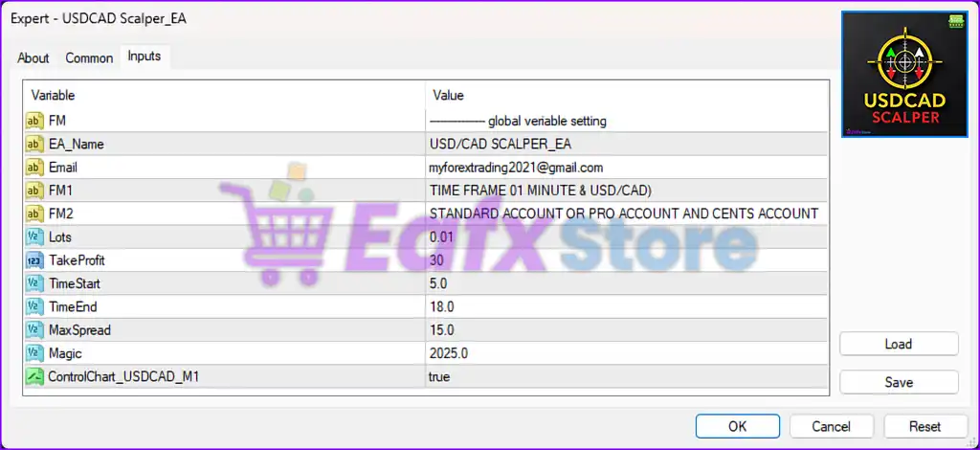Confirm settings with OK button

click(738, 426)
